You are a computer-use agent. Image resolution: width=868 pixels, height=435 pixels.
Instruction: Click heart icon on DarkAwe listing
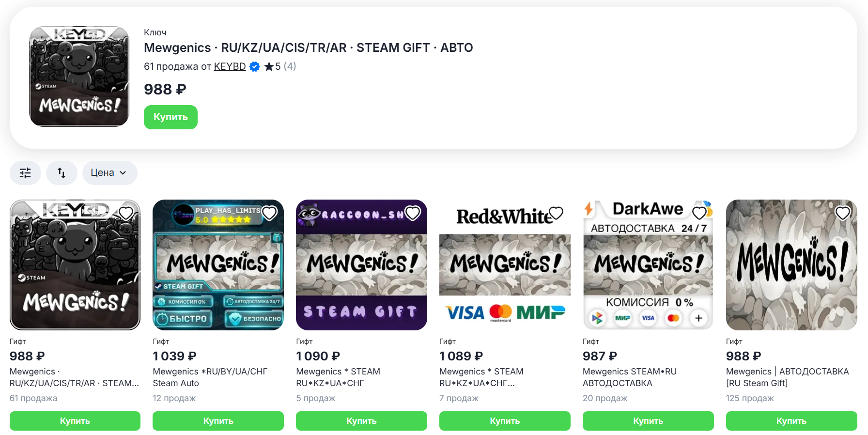699,213
